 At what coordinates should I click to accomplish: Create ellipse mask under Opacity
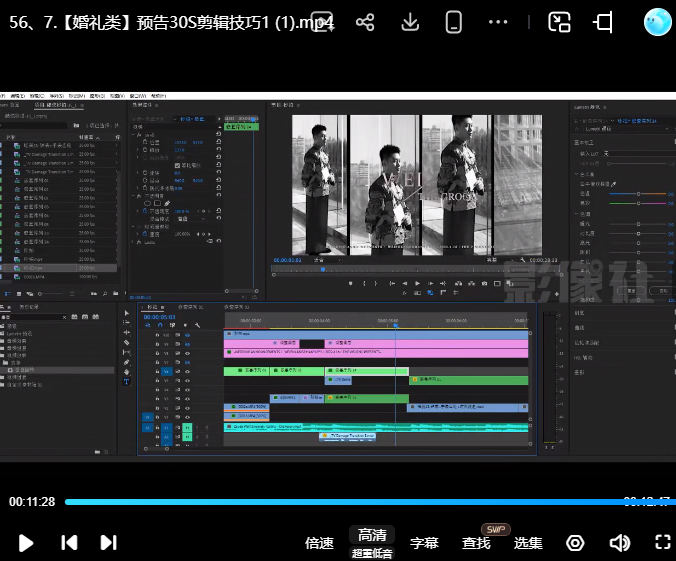(147, 204)
